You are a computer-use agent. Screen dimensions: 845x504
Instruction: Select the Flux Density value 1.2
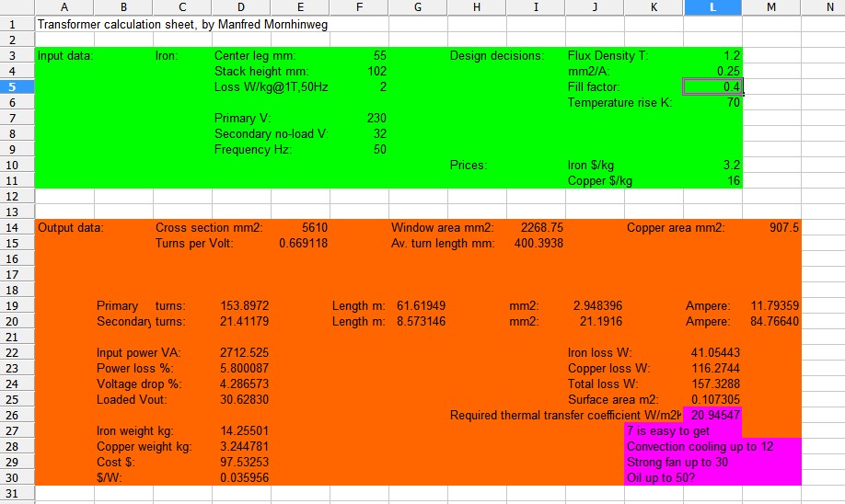732,55
